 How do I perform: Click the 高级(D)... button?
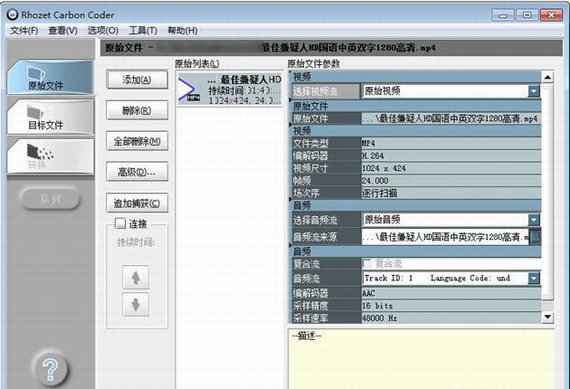pos(137,172)
